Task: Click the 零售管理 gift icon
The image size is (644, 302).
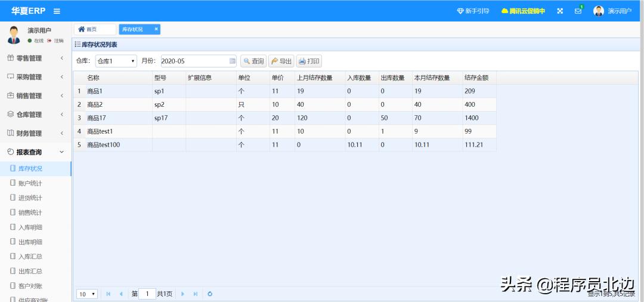Action: [11, 58]
